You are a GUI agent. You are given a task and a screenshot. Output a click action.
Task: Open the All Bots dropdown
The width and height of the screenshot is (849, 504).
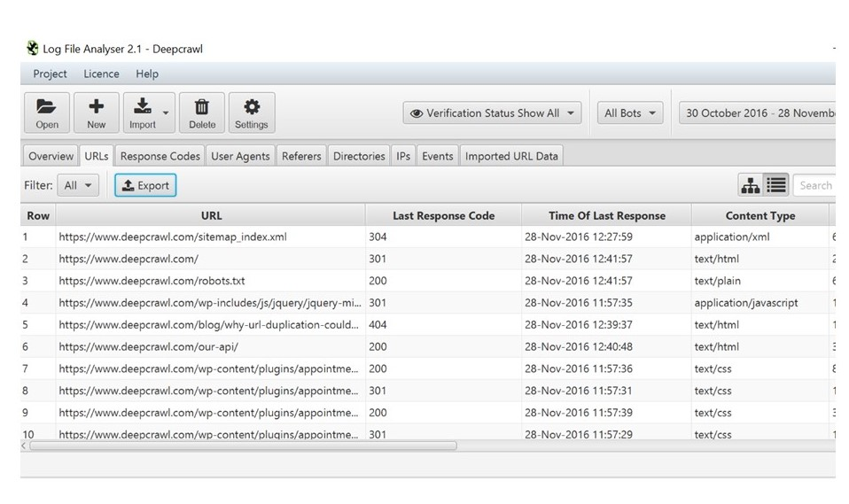point(630,113)
